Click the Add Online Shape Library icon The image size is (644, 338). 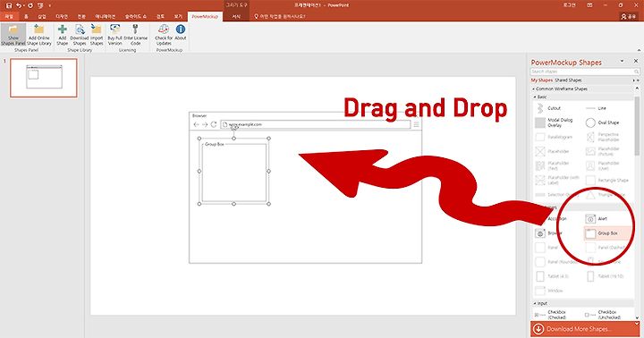click(39, 30)
